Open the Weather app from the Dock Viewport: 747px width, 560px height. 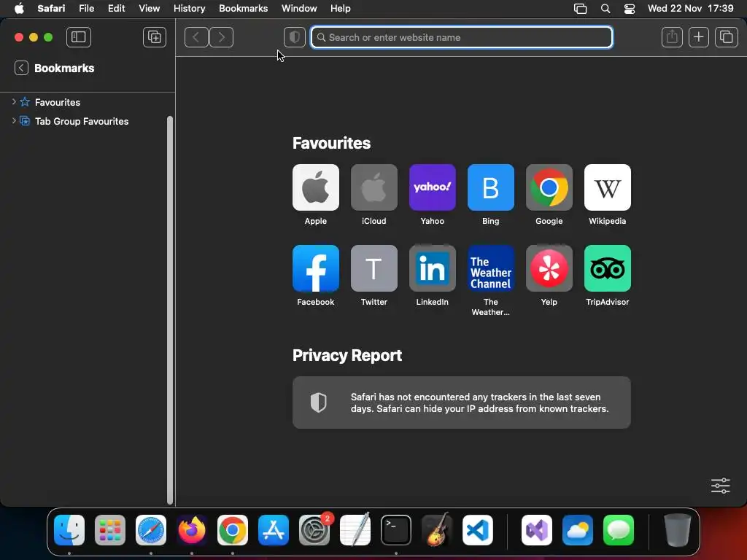578,530
